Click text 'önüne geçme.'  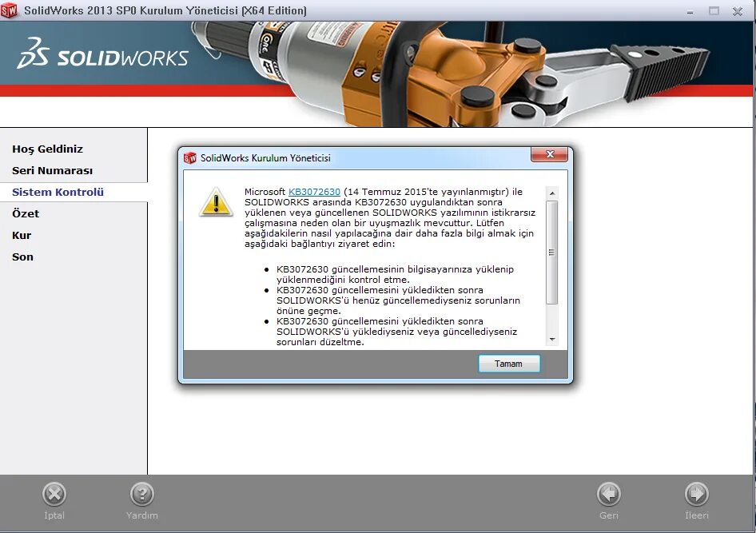pos(308,311)
